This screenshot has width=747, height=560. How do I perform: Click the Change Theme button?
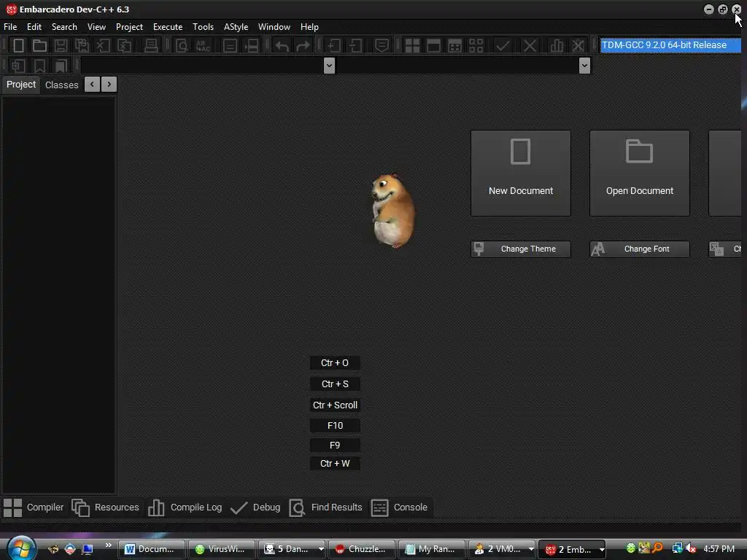pyautogui.click(x=521, y=249)
